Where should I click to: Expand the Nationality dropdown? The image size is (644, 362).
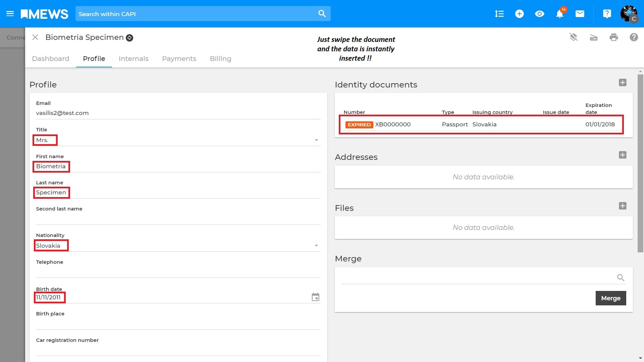point(316,246)
